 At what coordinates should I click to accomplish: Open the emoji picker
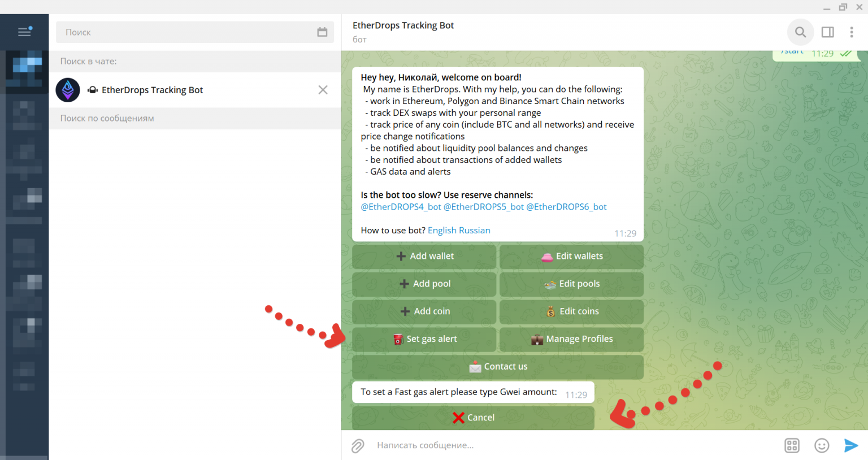(822, 446)
